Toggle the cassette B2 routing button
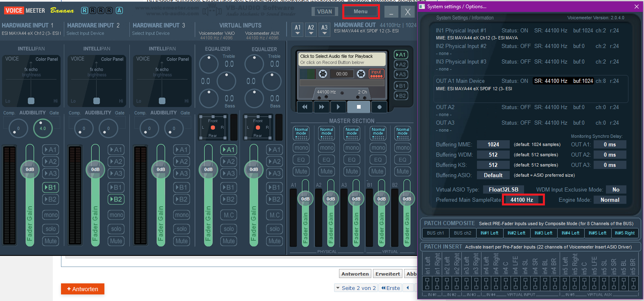Image resolution: width=644 pixels, height=301 pixels. coord(400,96)
